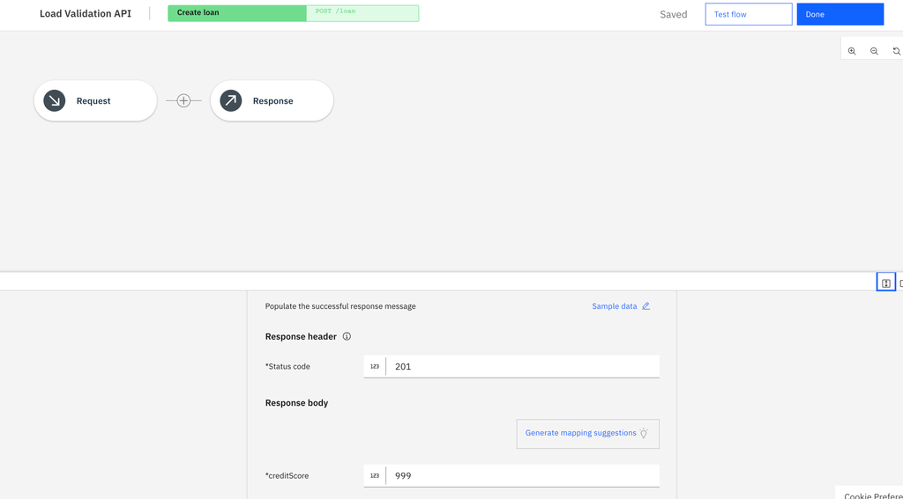The width and height of the screenshot is (904, 500).
Task: Click the info icon beside Response header
Action: tap(347, 337)
